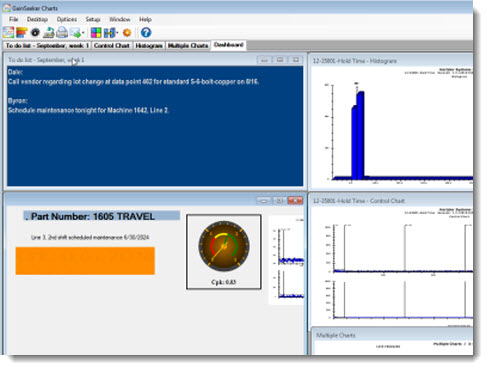This screenshot has height=370, width=488.
Task: Expand the dropdown arrow beside window arrangement icon
Action: tap(117, 33)
